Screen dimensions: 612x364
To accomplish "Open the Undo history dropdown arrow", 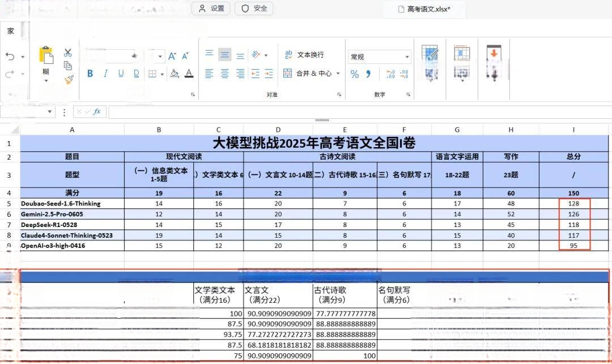I will tap(23, 57).
